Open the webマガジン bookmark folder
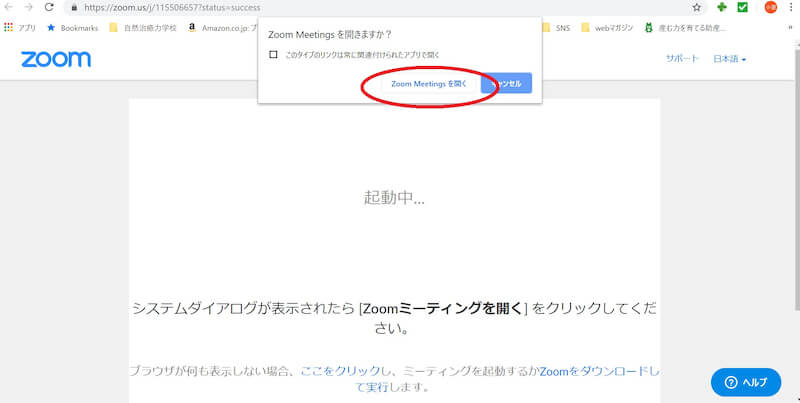 pyautogui.click(x=607, y=28)
